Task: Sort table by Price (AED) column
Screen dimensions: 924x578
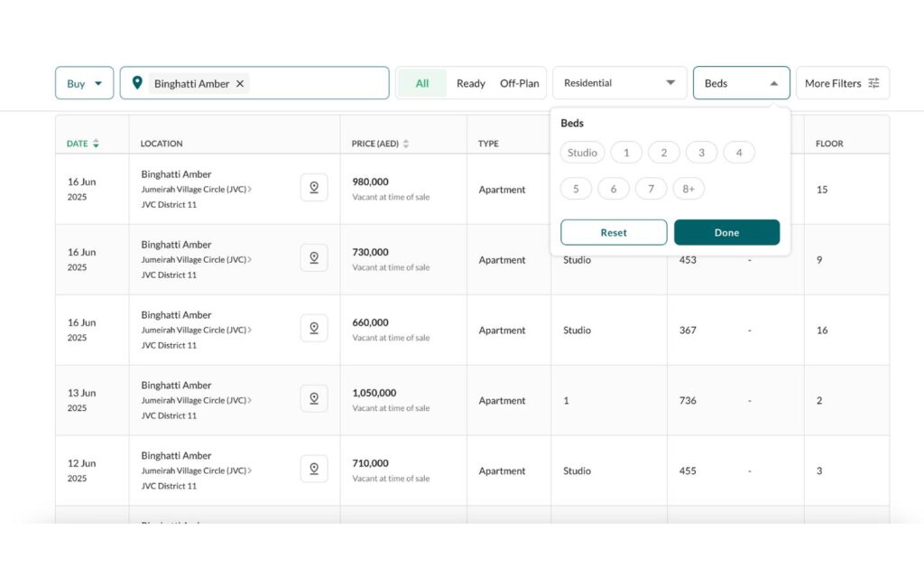Action: tap(380, 144)
